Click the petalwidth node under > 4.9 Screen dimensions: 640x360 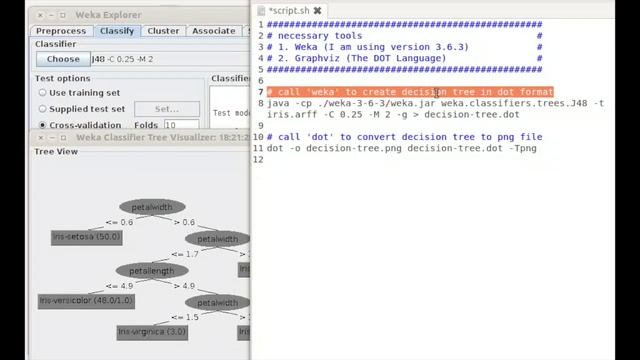click(x=217, y=302)
